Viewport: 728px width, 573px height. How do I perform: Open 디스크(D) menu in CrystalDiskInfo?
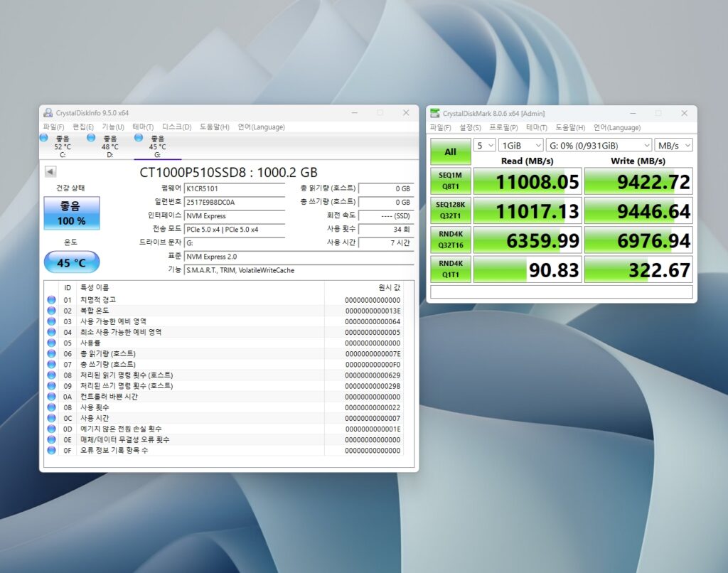tap(176, 127)
